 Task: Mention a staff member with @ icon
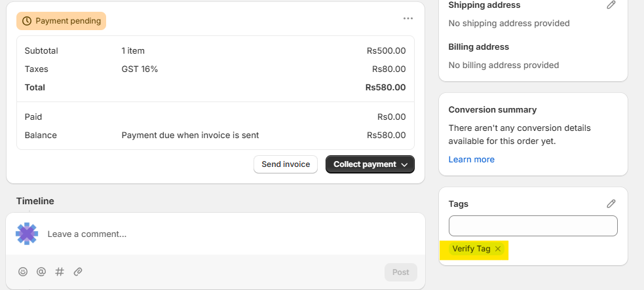pyautogui.click(x=41, y=272)
